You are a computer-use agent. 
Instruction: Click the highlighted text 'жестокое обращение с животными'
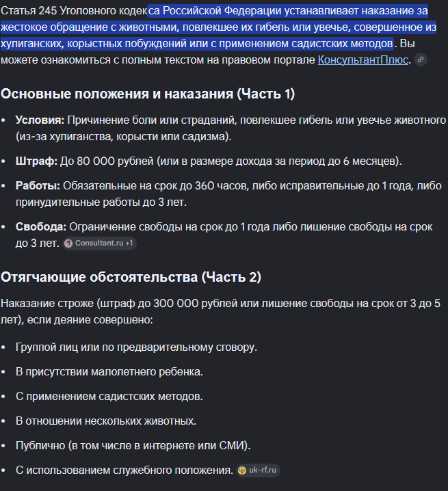pos(90,27)
